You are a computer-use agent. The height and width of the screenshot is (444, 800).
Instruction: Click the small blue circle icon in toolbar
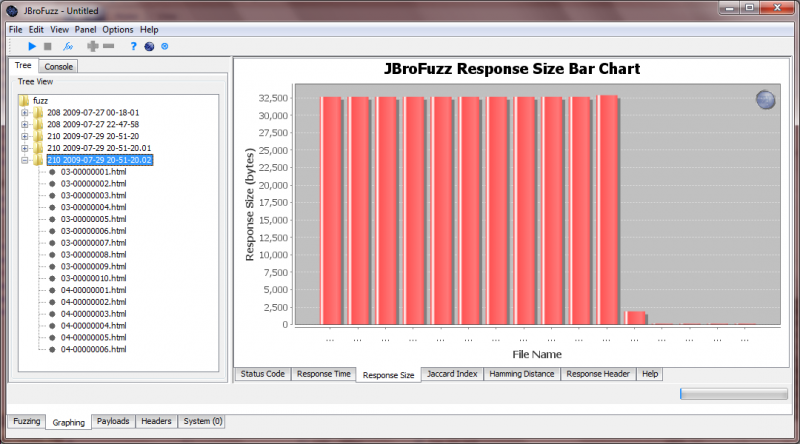[x=165, y=46]
